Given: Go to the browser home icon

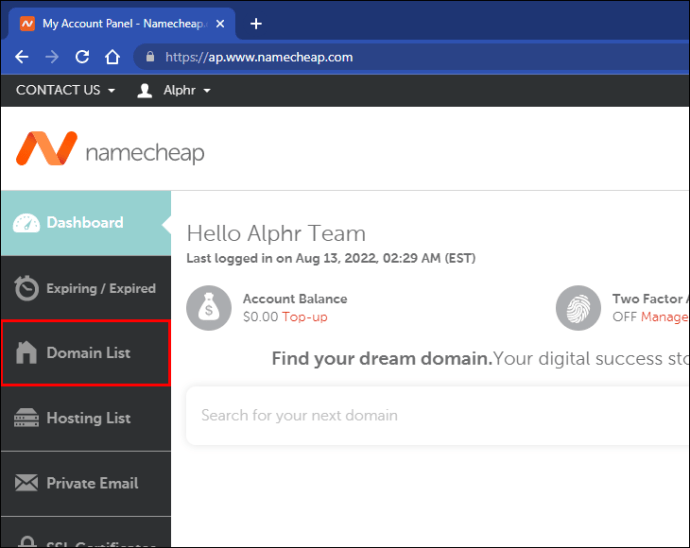Looking at the screenshot, I should pos(113,57).
